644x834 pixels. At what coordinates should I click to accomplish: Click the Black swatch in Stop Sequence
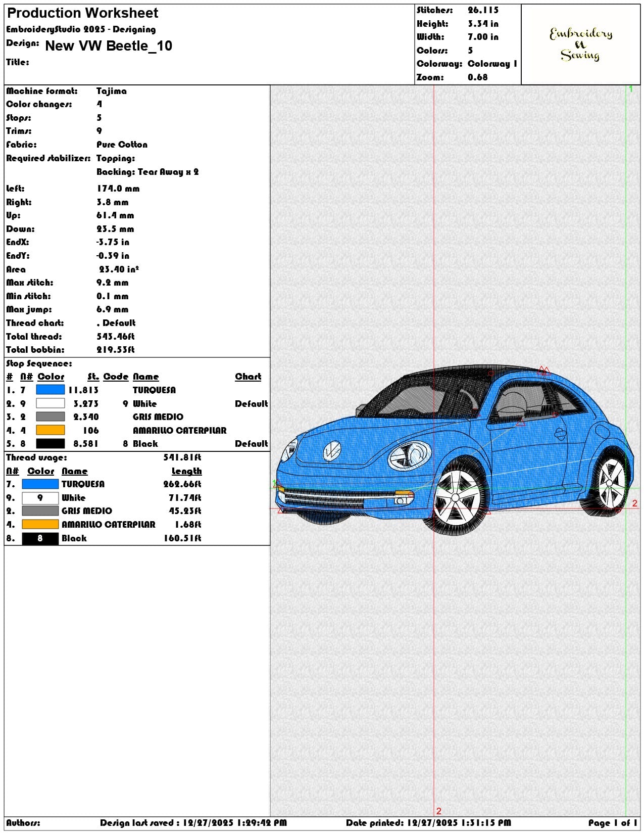(x=51, y=443)
